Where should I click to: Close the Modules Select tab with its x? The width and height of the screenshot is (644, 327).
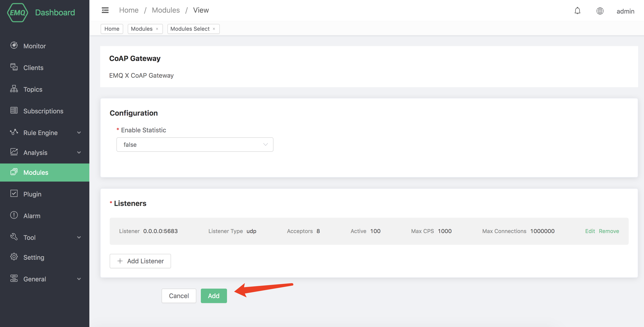[x=214, y=29]
